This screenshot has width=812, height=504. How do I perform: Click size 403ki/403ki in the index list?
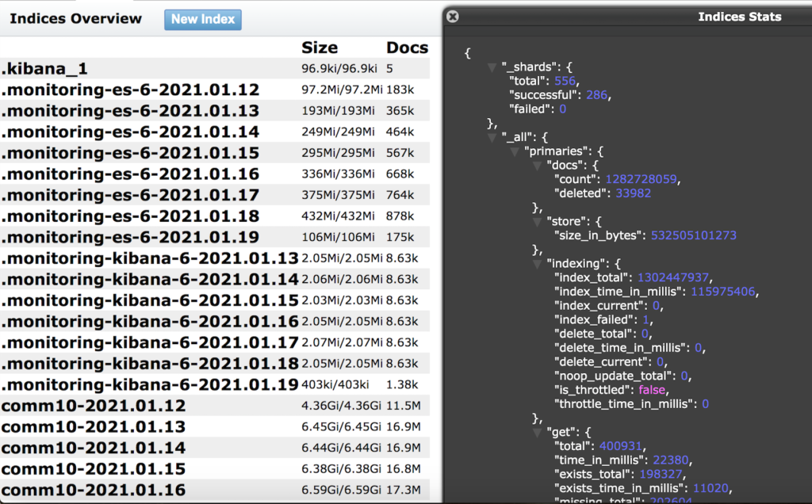click(335, 384)
